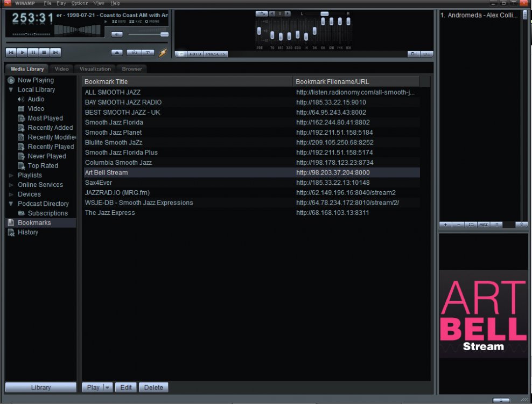Open the File menu
Viewport: 532px width, 404px height.
tap(47, 3)
